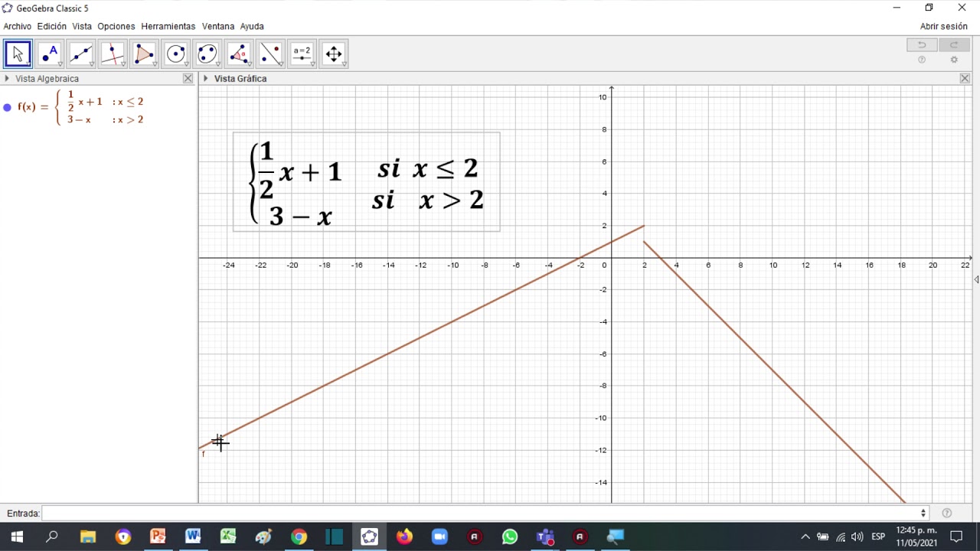Close the Vista Gráfica panel
The image size is (980, 551).
(965, 78)
